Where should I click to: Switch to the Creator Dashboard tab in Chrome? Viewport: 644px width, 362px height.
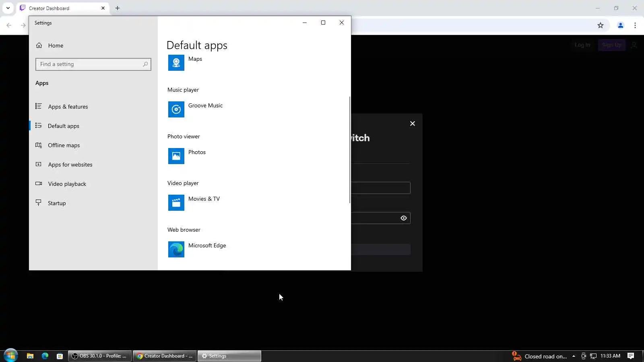click(x=62, y=8)
